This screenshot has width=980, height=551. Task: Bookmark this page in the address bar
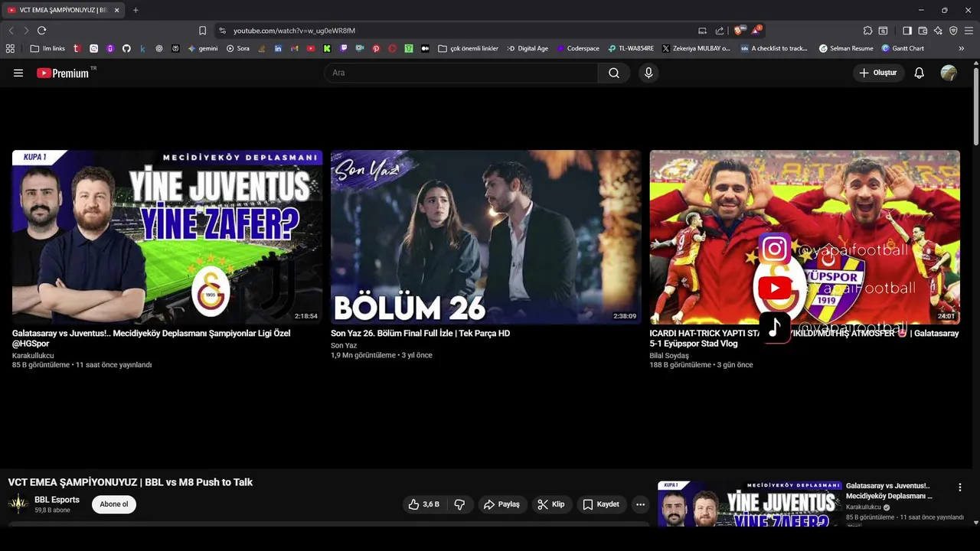tap(202, 31)
